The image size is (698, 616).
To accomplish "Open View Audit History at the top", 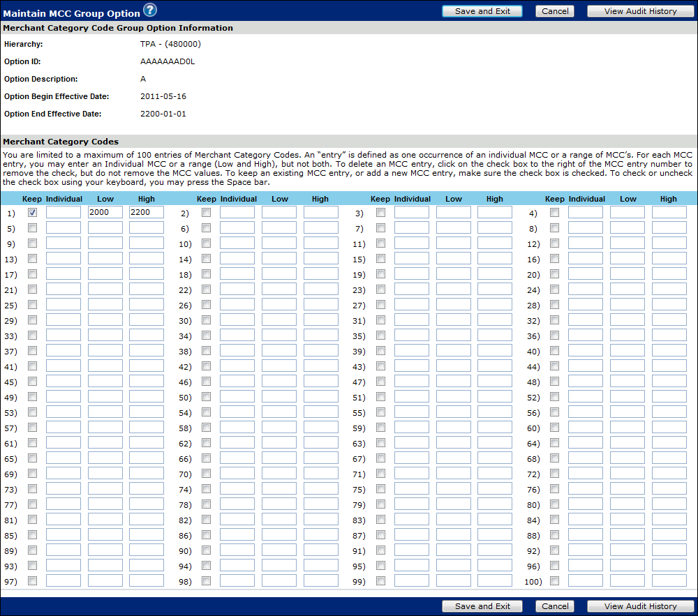I will coord(640,11).
